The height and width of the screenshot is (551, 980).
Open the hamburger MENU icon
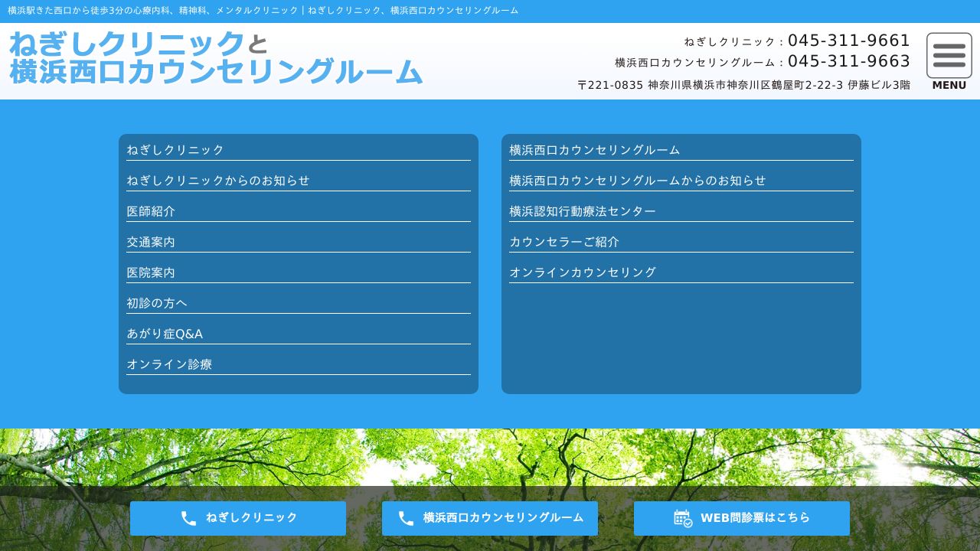pyautogui.click(x=949, y=55)
